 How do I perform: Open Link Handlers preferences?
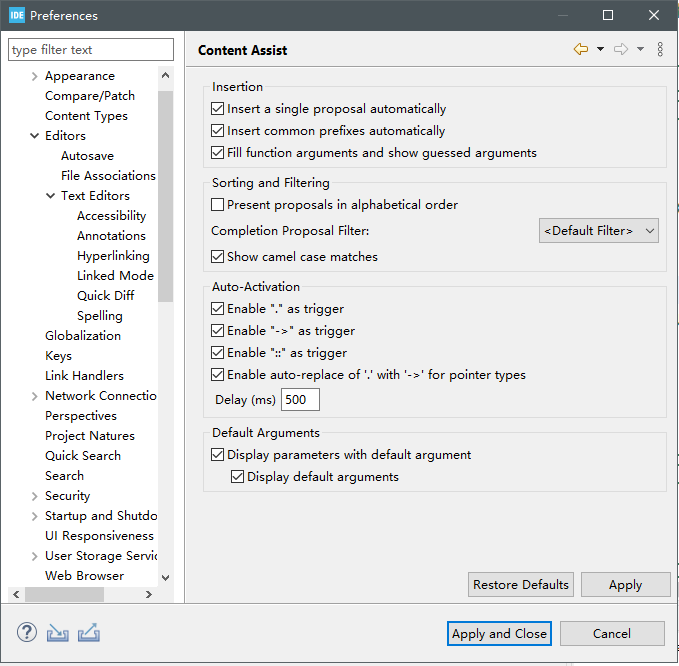[x=84, y=375]
